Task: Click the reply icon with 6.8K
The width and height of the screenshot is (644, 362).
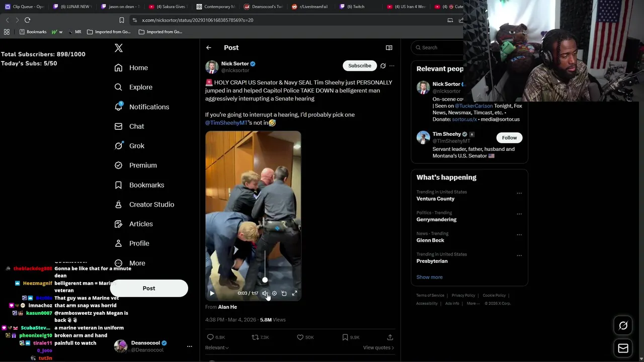Action: click(x=216, y=337)
